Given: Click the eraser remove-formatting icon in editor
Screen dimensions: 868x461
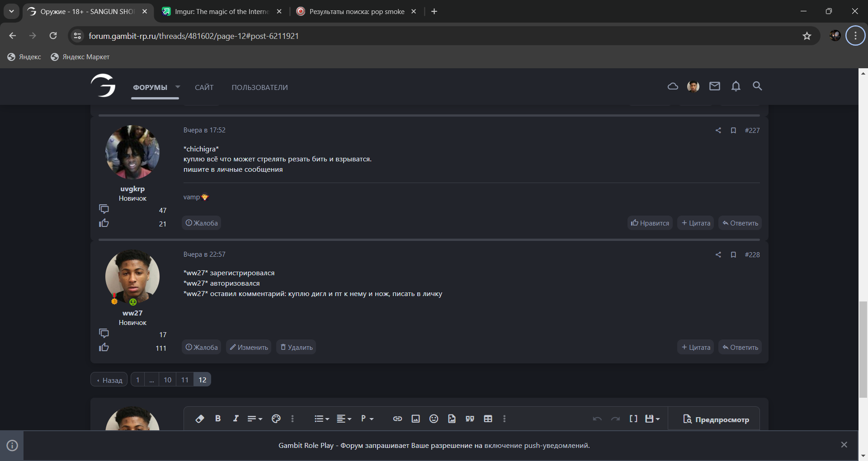Looking at the screenshot, I should 199,419.
